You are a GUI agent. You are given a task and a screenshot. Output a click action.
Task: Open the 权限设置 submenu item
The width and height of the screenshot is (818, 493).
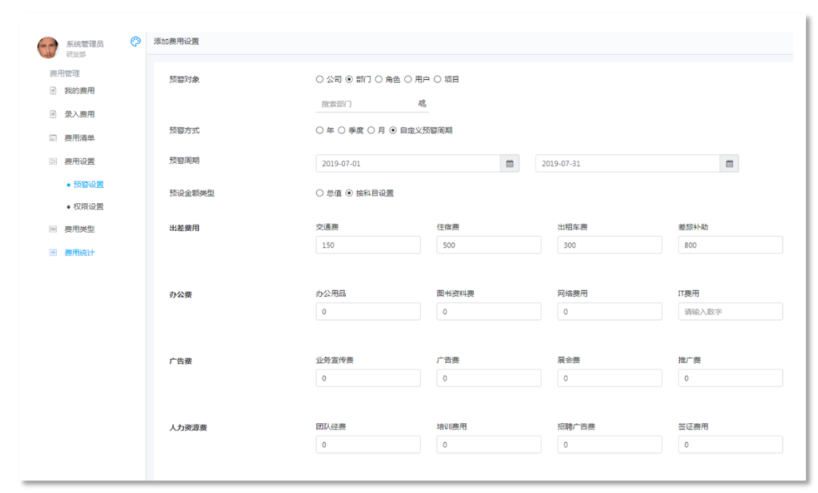tap(88, 207)
